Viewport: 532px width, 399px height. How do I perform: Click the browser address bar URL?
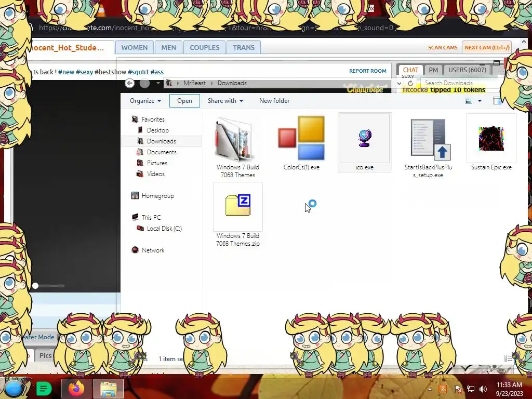pos(216,28)
